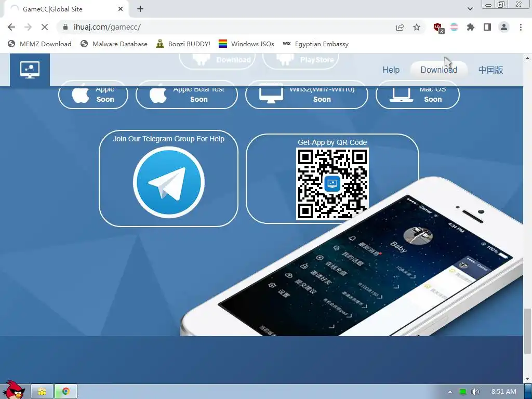Click the striped flag extension icon
The image size is (532, 399).
tap(454, 27)
